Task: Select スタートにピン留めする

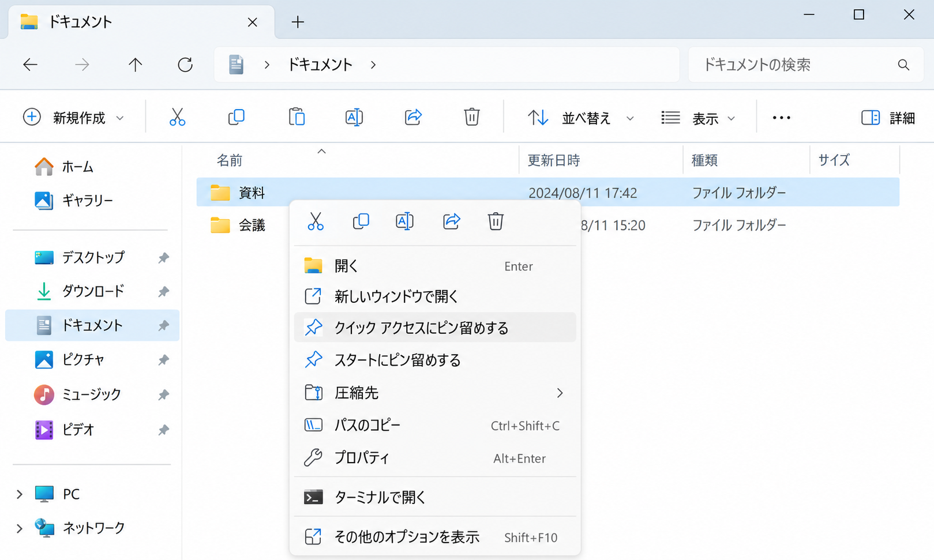Action: pyautogui.click(x=435, y=360)
